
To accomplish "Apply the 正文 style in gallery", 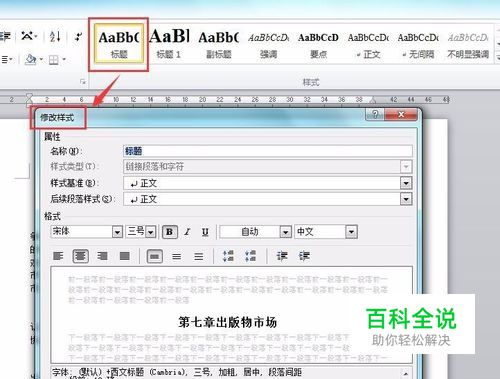I will [x=368, y=44].
